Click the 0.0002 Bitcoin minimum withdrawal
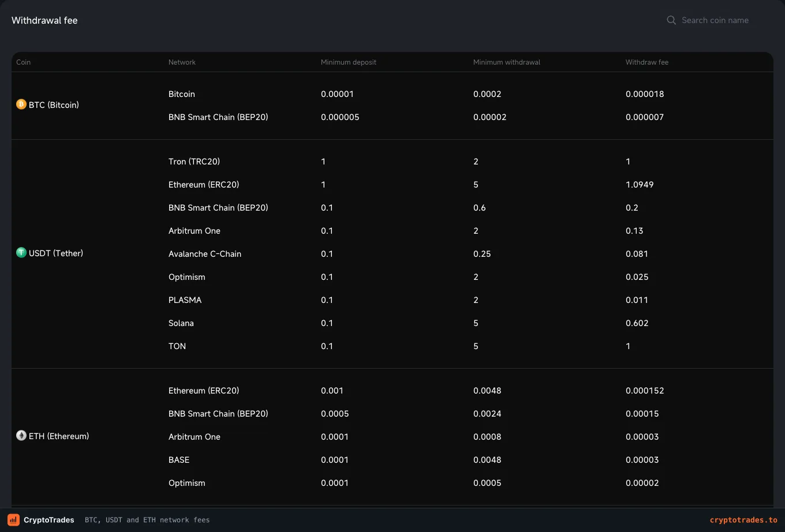This screenshot has width=785, height=532. (487, 94)
